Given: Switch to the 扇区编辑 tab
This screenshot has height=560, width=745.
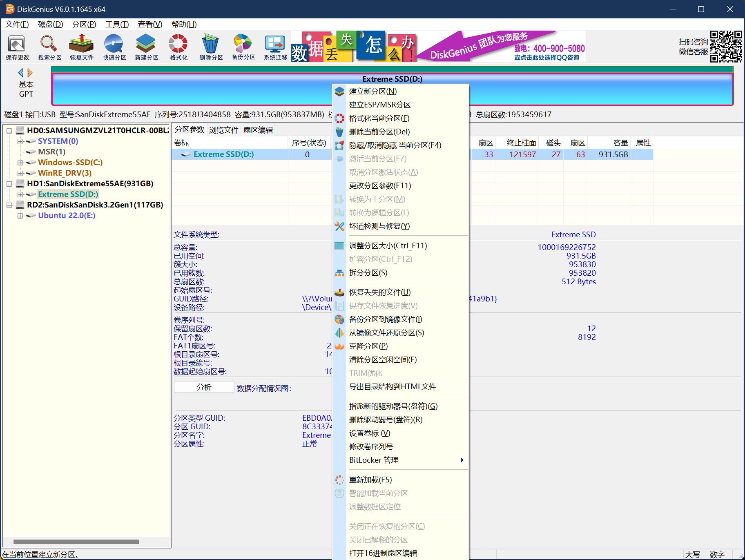Looking at the screenshot, I should pos(258,130).
